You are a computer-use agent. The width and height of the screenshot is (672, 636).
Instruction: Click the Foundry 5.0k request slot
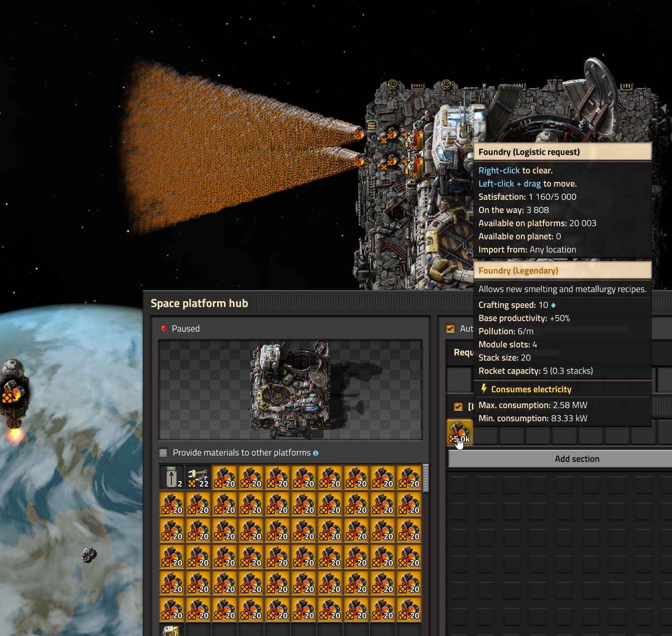tap(460, 432)
